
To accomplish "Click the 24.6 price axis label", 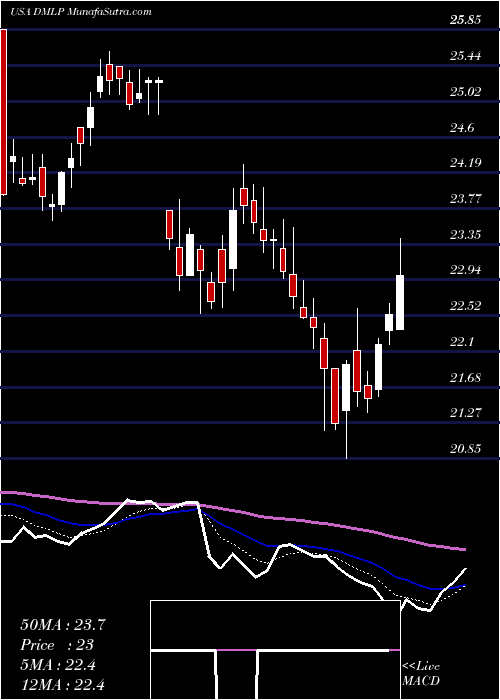I will click(x=462, y=127).
